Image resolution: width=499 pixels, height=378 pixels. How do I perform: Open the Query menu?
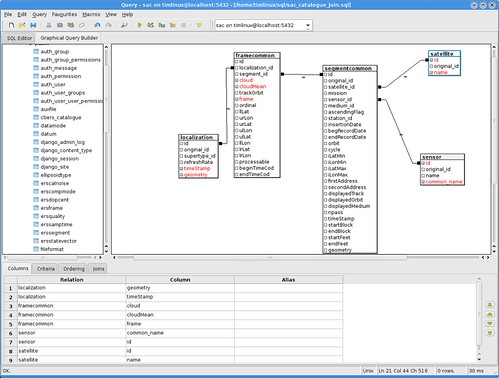39,14
